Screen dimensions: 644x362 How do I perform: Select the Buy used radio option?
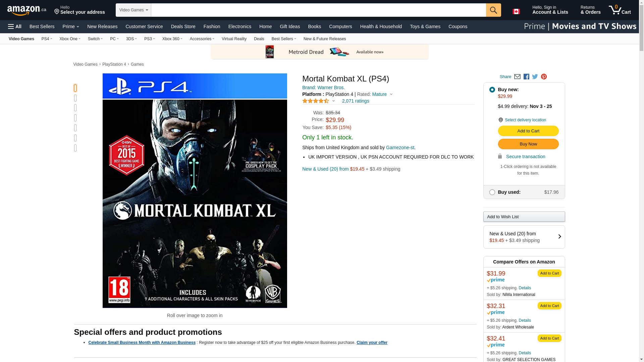492,192
